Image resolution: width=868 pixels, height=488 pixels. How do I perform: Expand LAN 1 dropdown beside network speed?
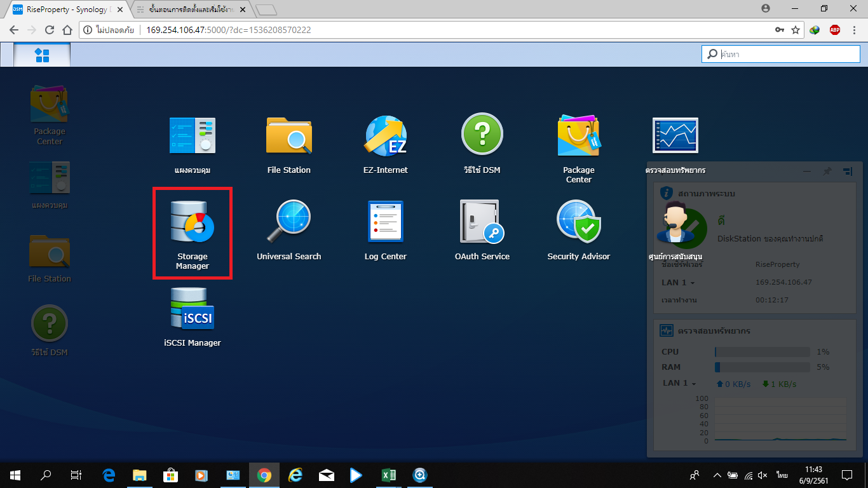click(679, 383)
